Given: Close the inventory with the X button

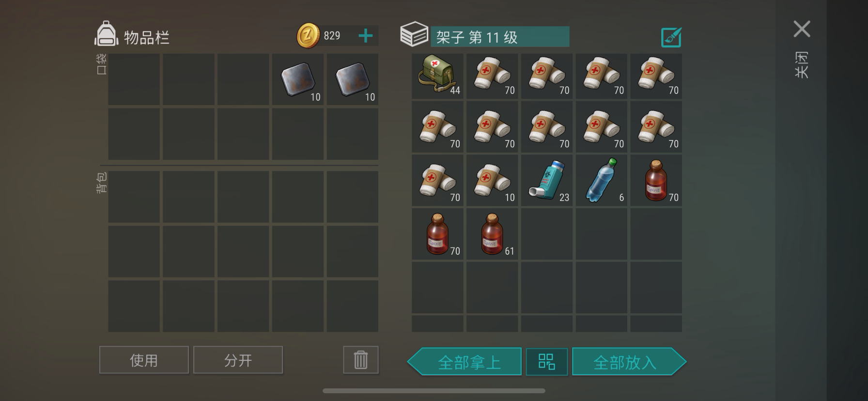Looking at the screenshot, I should pos(802,29).
